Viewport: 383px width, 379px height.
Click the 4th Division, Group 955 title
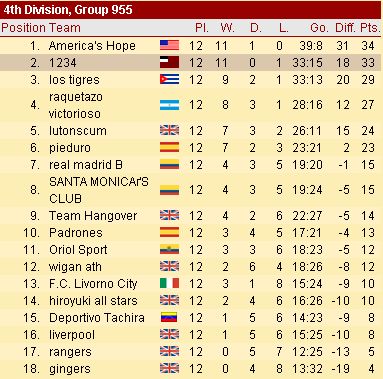pos(68,10)
